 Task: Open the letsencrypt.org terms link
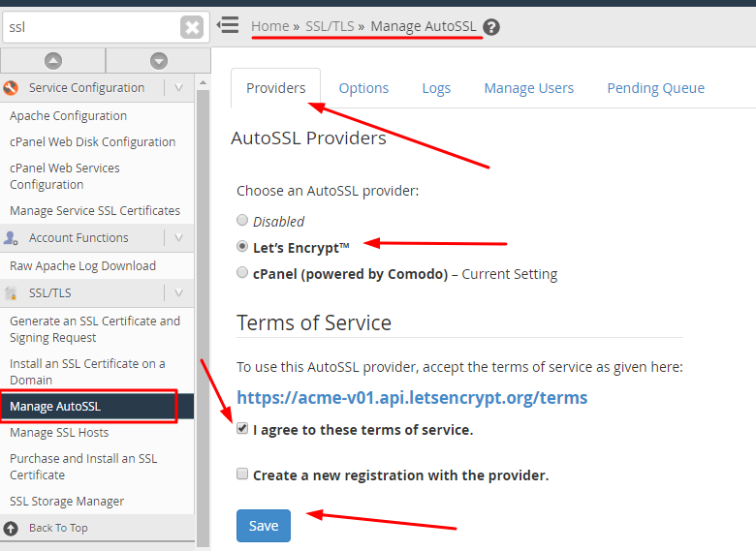click(412, 398)
